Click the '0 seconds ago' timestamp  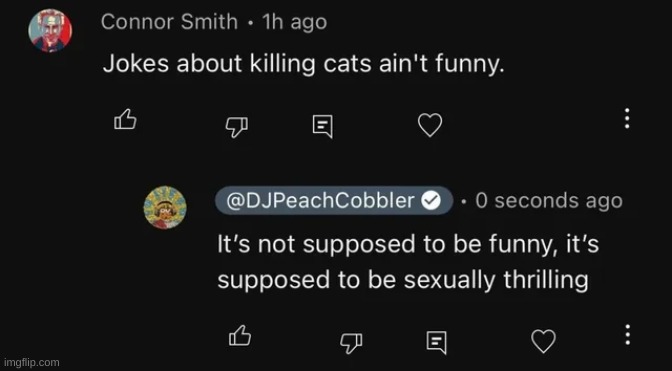pos(549,201)
